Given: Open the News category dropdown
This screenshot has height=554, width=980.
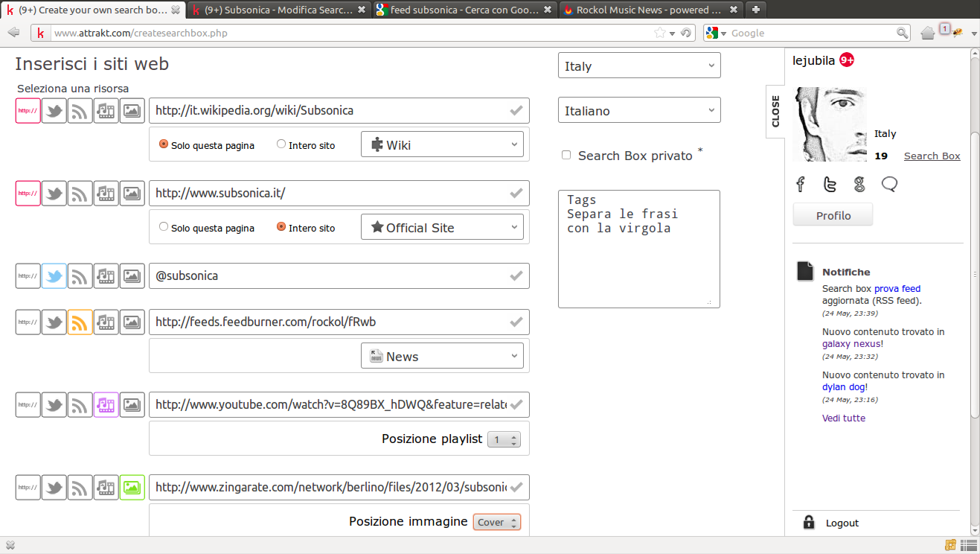Looking at the screenshot, I should 442,356.
